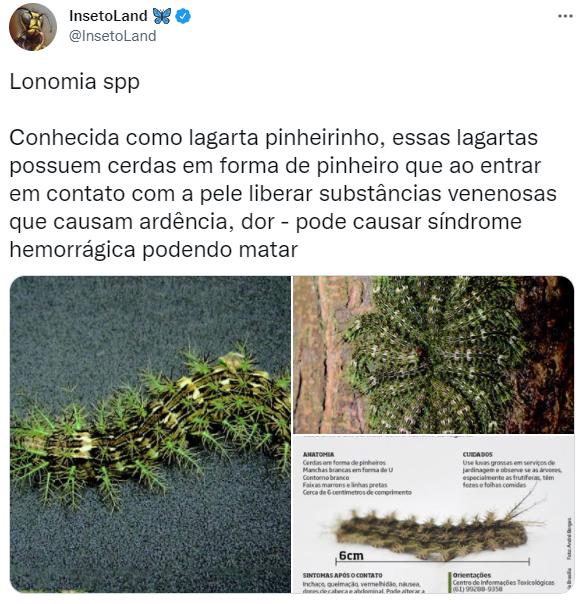Click the Orientações phone number text
Image resolution: width=586 pixels, height=604 pixels.
coord(478,589)
